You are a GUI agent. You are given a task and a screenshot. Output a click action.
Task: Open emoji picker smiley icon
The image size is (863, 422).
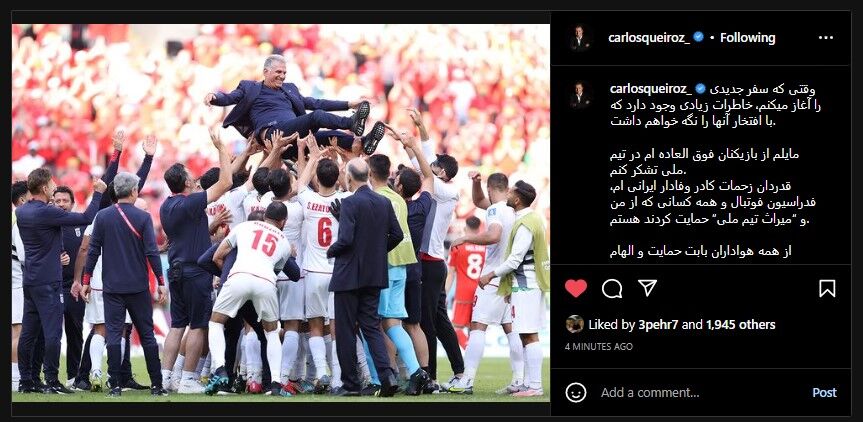576,392
